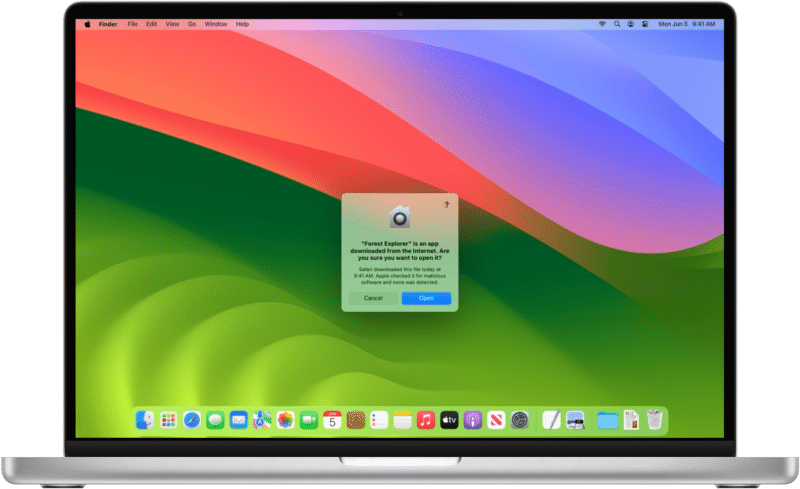Launch the Music app from the Dock
The height and width of the screenshot is (489, 800).
click(x=426, y=420)
